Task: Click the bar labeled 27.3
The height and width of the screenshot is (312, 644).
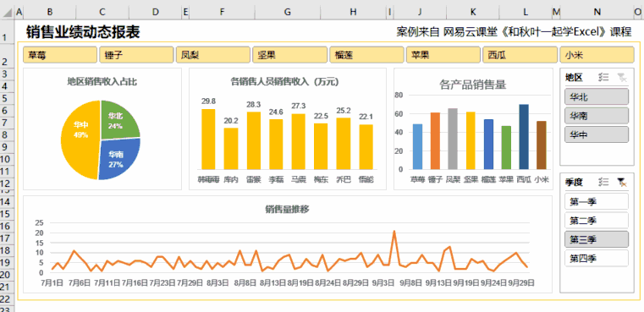Action: click(299, 141)
